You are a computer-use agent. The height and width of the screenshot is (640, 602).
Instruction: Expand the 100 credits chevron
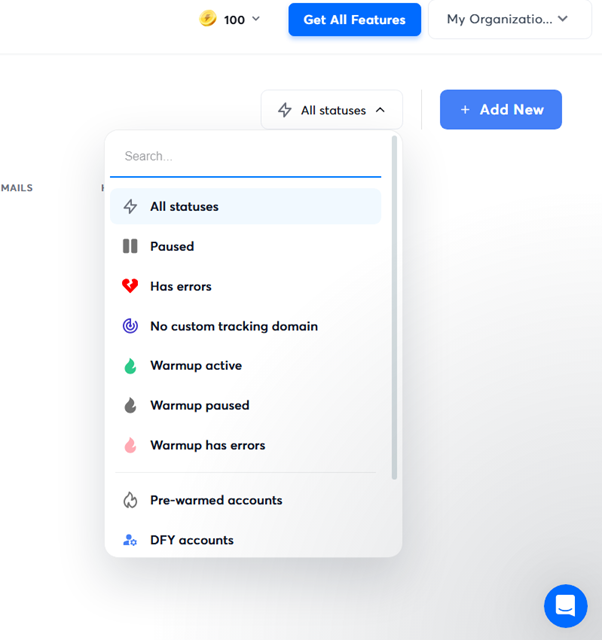[x=256, y=19]
